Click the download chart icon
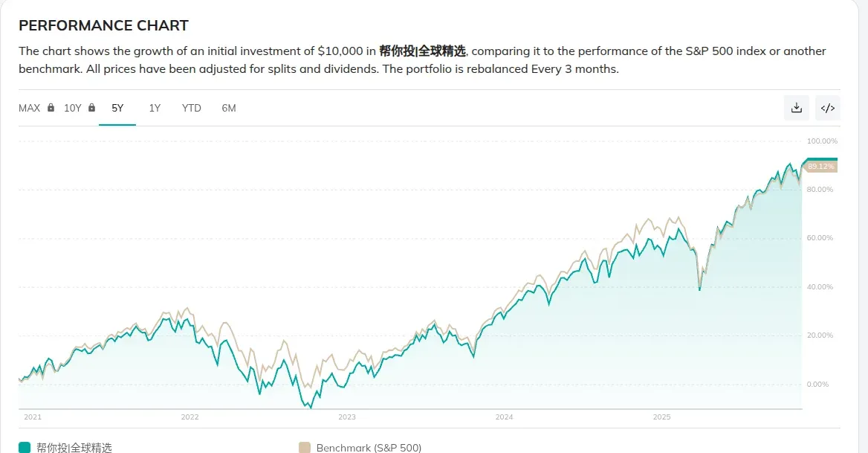868x453 pixels. (797, 108)
